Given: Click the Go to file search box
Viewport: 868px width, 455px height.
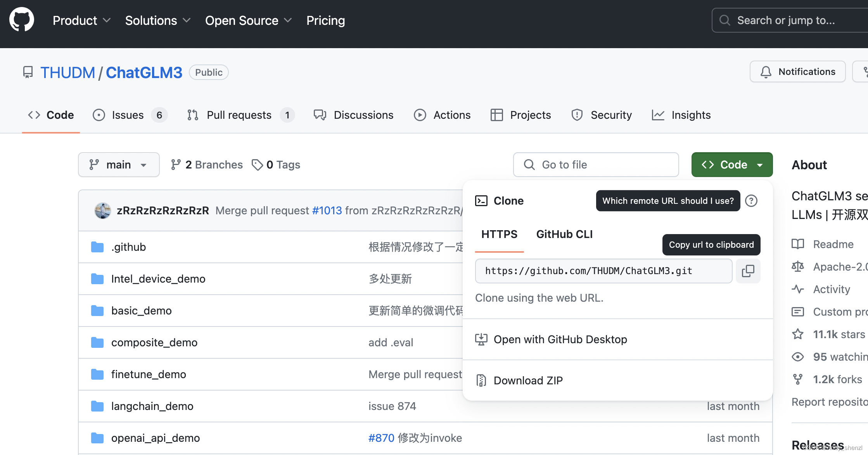Looking at the screenshot, I should 596,165.
